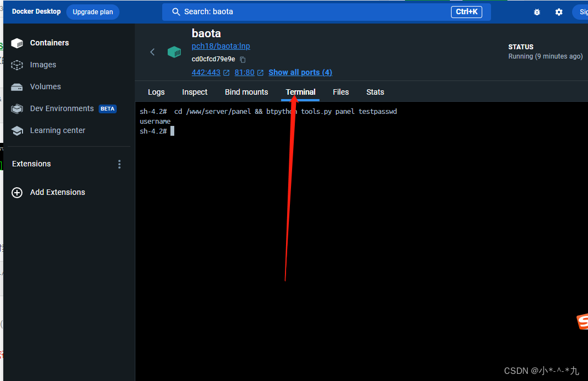Open the Dev Environments icon

point(17,108)
